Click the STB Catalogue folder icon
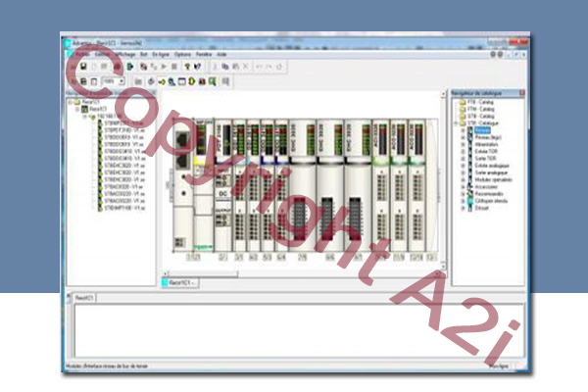Screen dimensions: 588x392 pyautogui.click(x=463, y=122)
